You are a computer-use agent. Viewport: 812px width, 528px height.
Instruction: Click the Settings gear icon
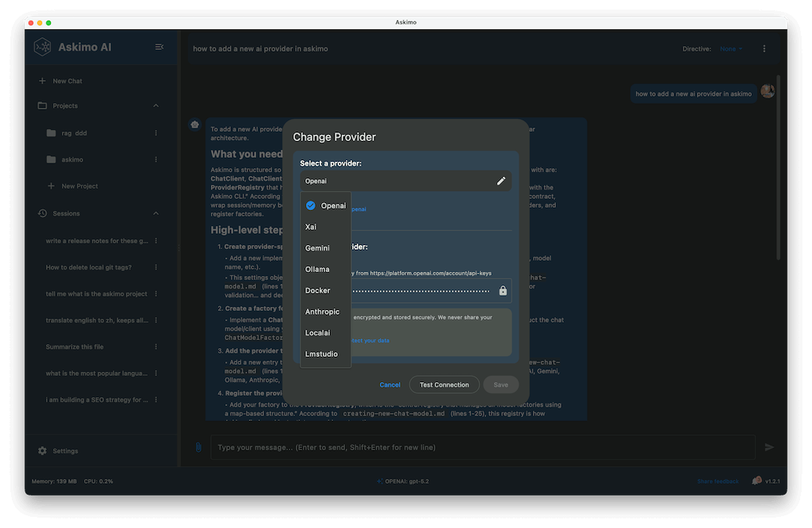coord(43,451)
